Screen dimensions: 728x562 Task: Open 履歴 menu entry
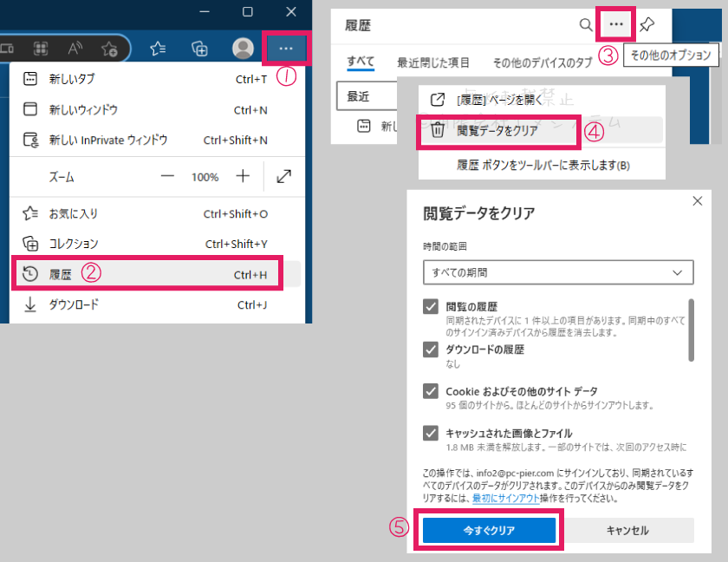pos(157,274)
